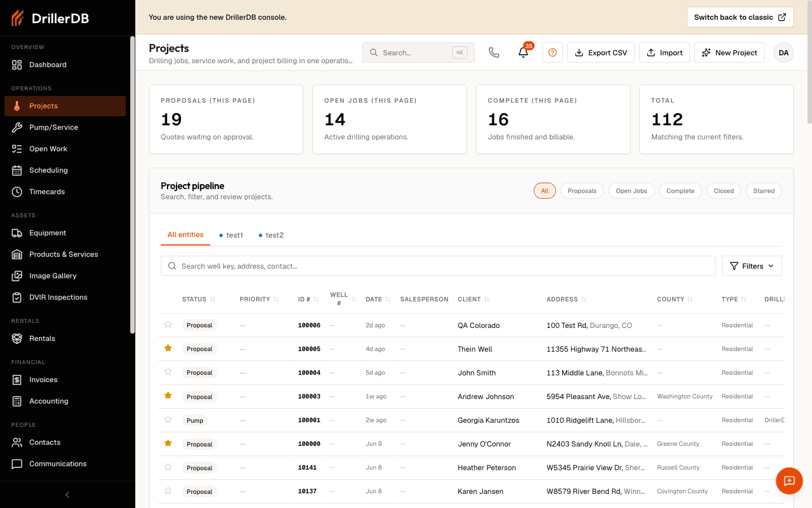812x508 pixels.
Task: Click the Pump status badge
Action: 195,421
